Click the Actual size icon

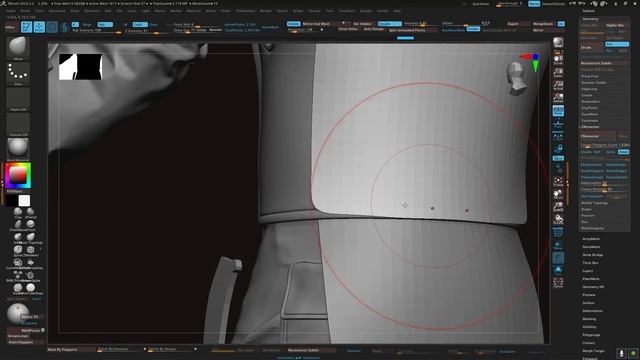pyautogui.click(x=558, y=85)
